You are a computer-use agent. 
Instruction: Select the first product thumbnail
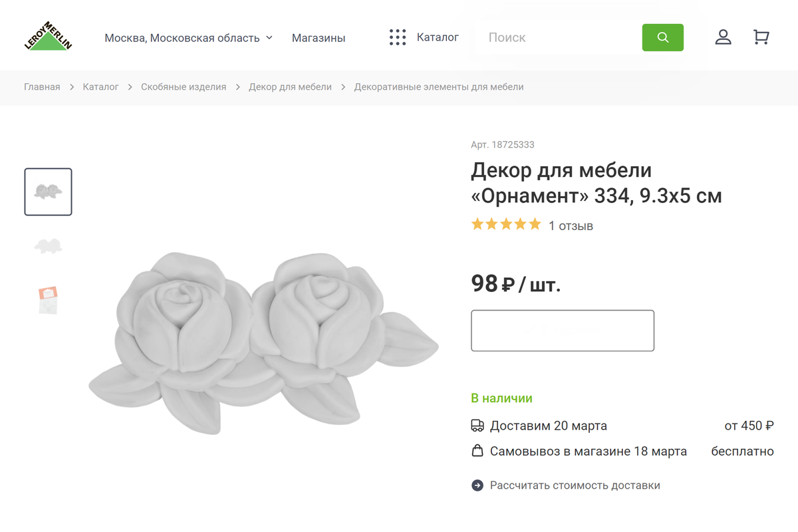(x=48, y=192)
